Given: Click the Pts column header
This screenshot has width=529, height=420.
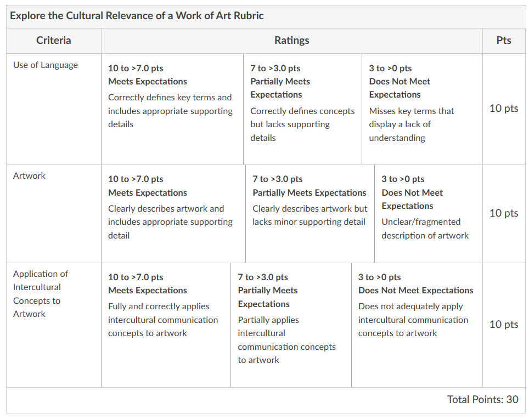Looking at the screenshot, I should click(504, 41).
